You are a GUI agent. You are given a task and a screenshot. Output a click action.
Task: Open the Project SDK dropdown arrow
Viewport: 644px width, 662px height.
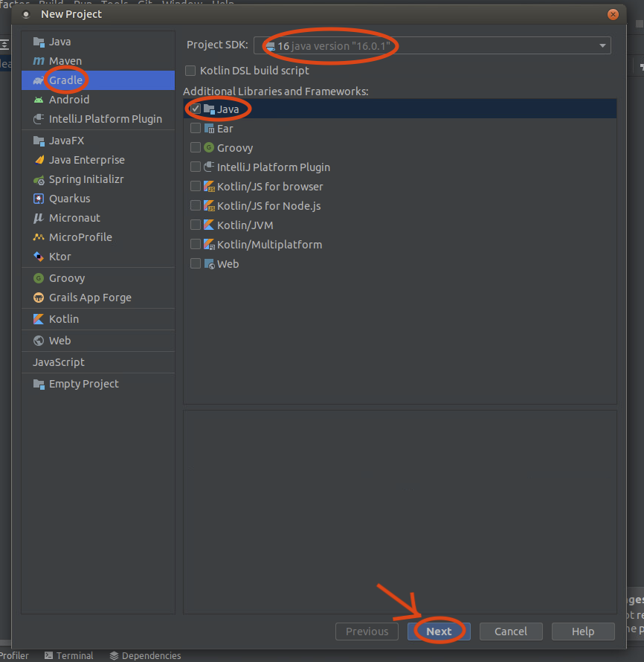602,45
